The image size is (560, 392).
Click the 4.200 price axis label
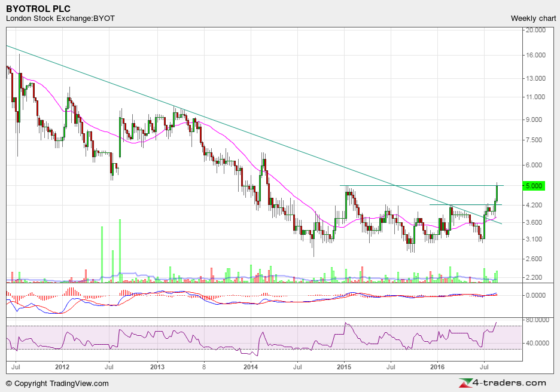534,205
